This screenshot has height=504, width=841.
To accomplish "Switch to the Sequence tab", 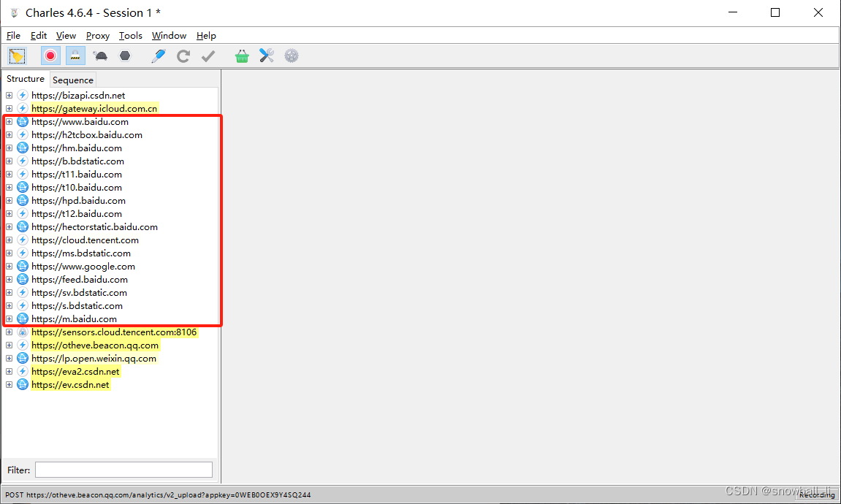I will [73, 80].
